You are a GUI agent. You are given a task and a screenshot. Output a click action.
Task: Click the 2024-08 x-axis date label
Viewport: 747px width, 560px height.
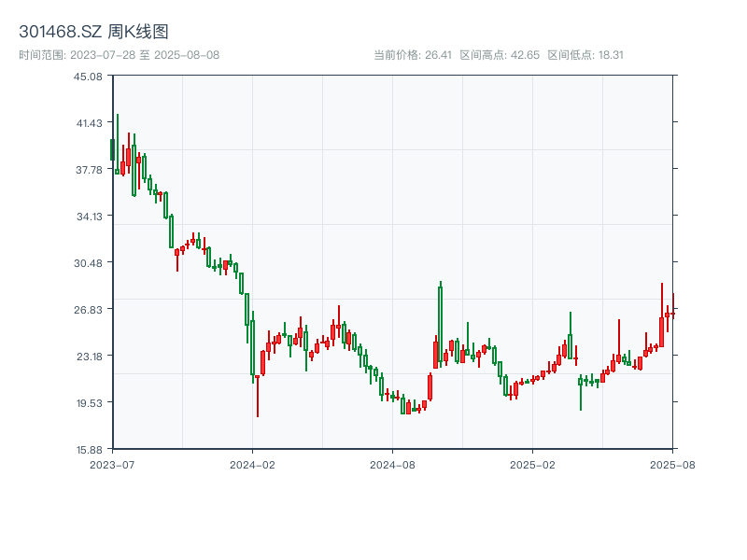[392, 463]
